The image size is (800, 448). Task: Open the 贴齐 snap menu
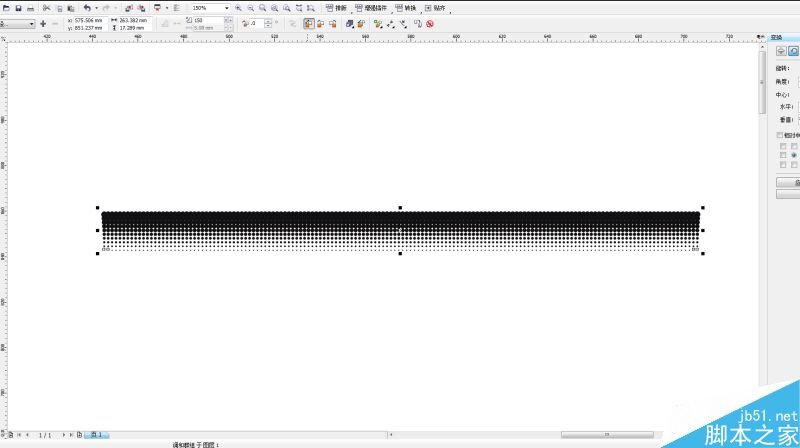(x=435, y=8)
